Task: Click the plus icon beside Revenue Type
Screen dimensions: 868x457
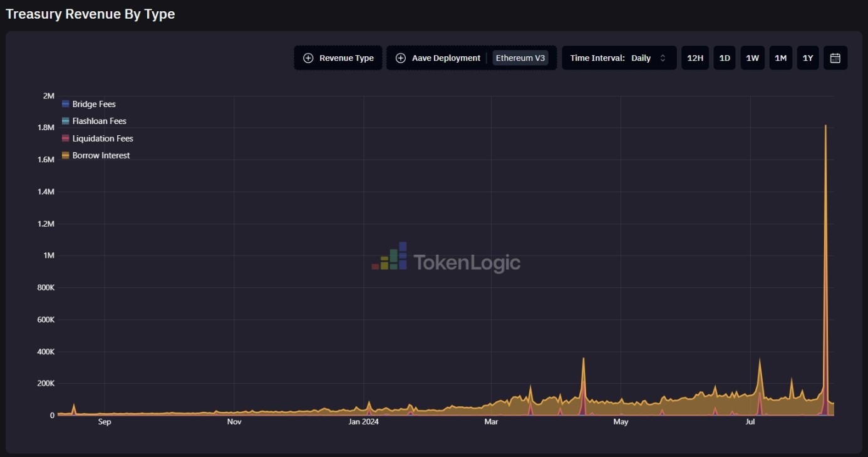Action: (x=308, y=58)
